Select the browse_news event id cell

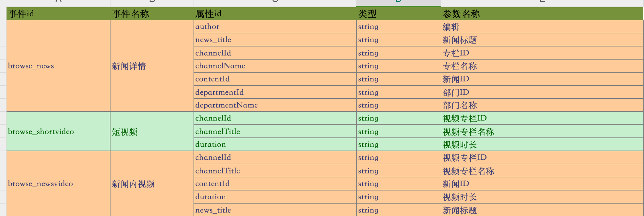pyautogui.click(x=58, y=66)
